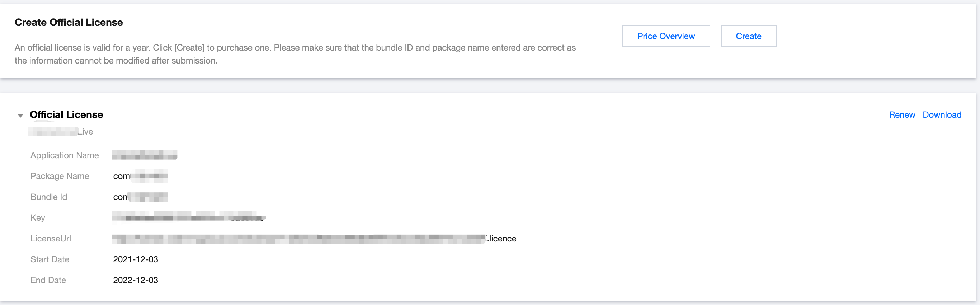The height and width of the screenshot is (305, 980).
Task: Click the Official License section heading
Action: [x=66, y=114]
